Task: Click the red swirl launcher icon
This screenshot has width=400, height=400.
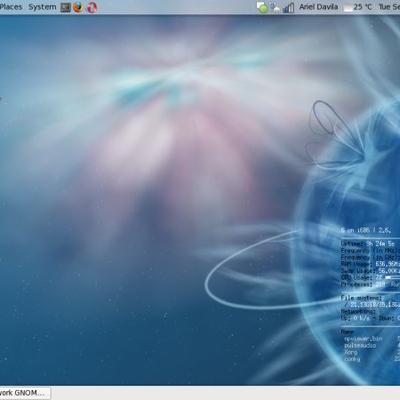Action: pos(92,7)
